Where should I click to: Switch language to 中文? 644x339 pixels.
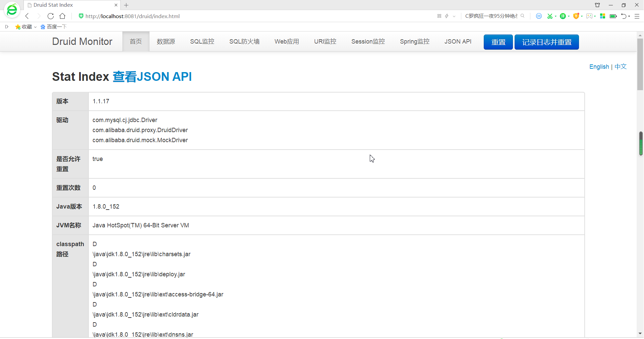click(x=621, y=67)
